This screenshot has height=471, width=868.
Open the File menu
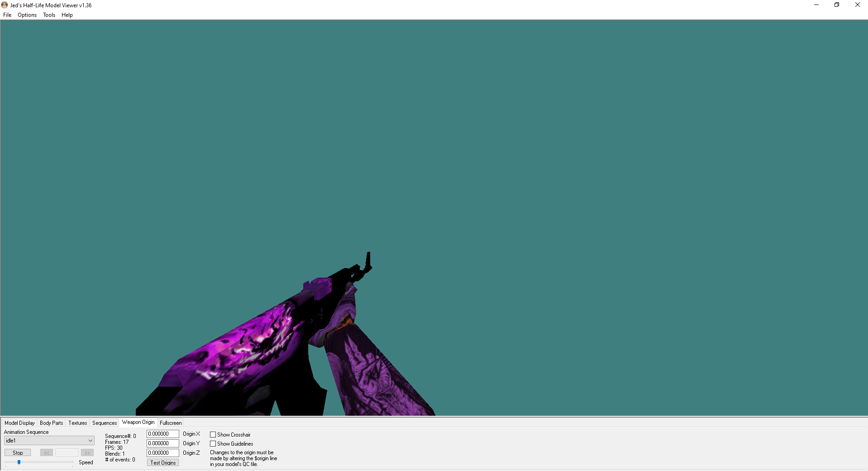coord(7,15)
